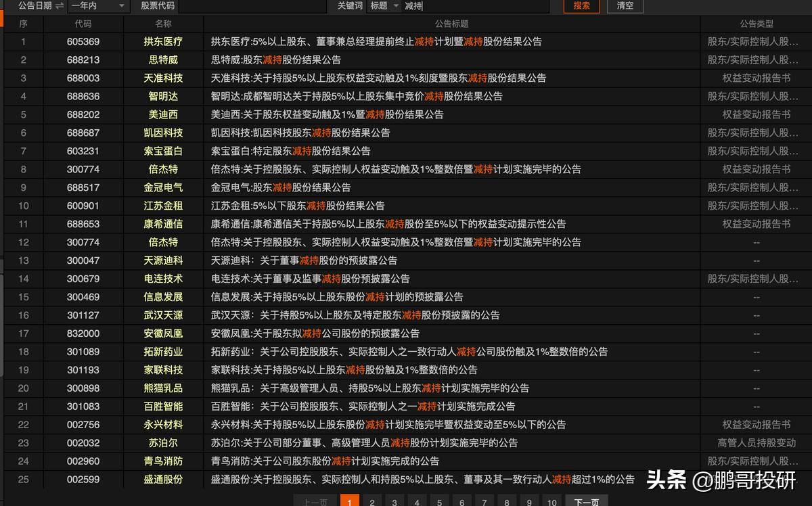This screenshot has height=506, width=812.
Task: Open stock name 天准科技
Action: pos(163,78)
